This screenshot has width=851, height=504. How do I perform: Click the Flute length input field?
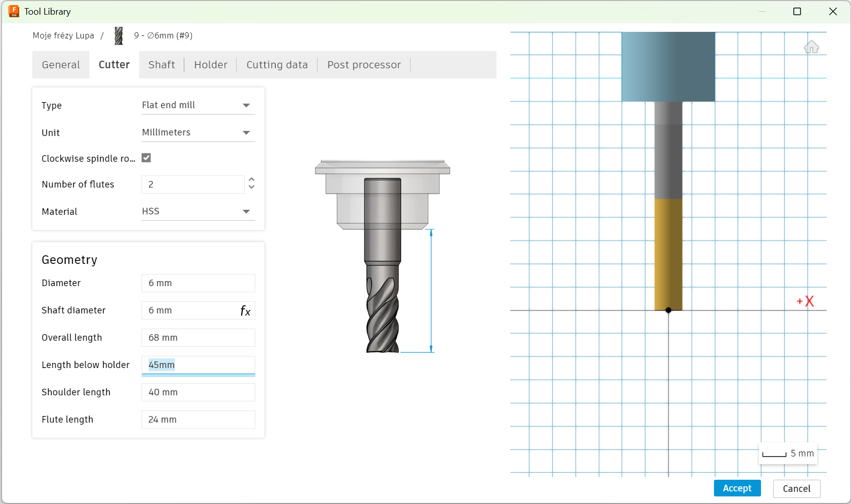[198, 420]
